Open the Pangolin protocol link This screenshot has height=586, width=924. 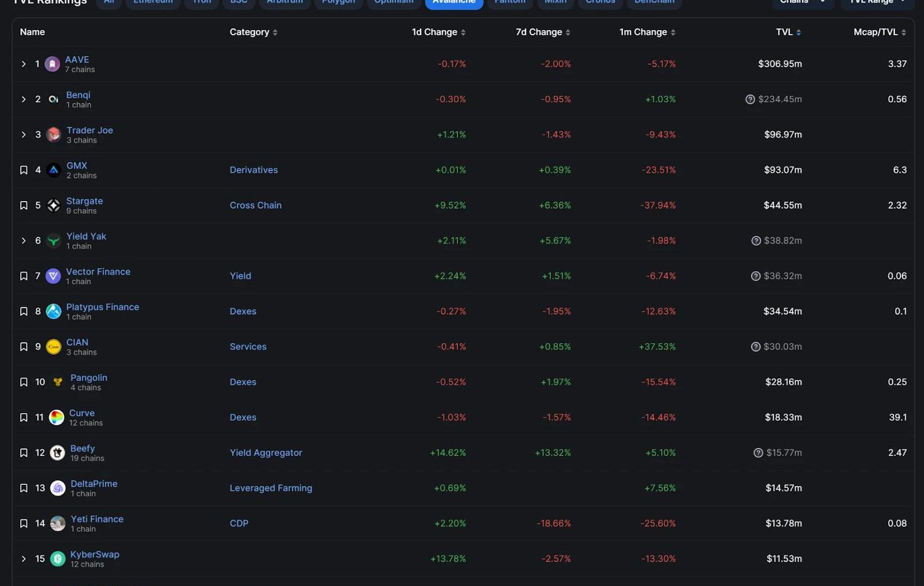(x=88, y=377)
